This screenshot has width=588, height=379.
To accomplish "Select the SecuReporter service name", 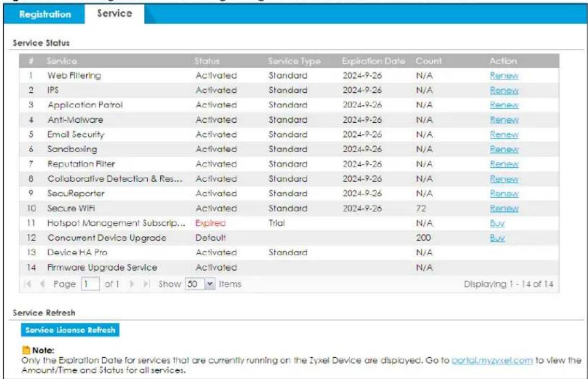I will (76, 193).
